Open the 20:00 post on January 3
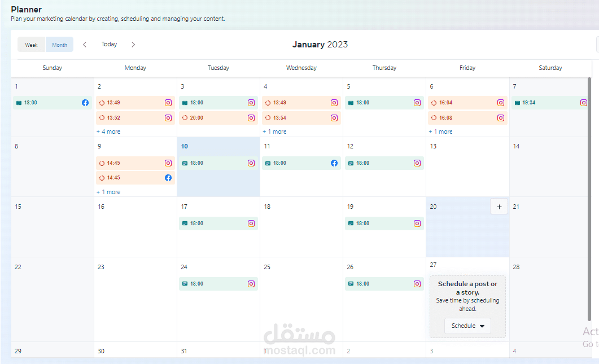599x364 pixels. point(218,117)
